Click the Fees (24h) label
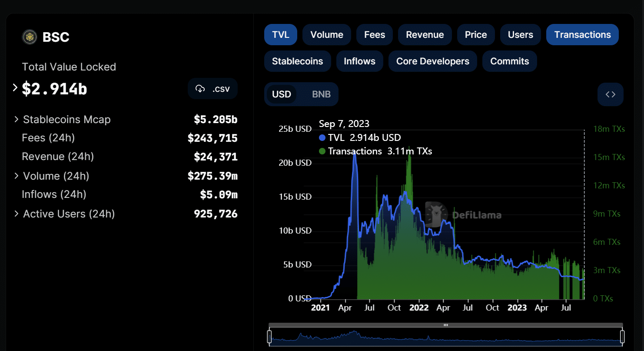Screen dimensions: 644x351 click(48, 138)
